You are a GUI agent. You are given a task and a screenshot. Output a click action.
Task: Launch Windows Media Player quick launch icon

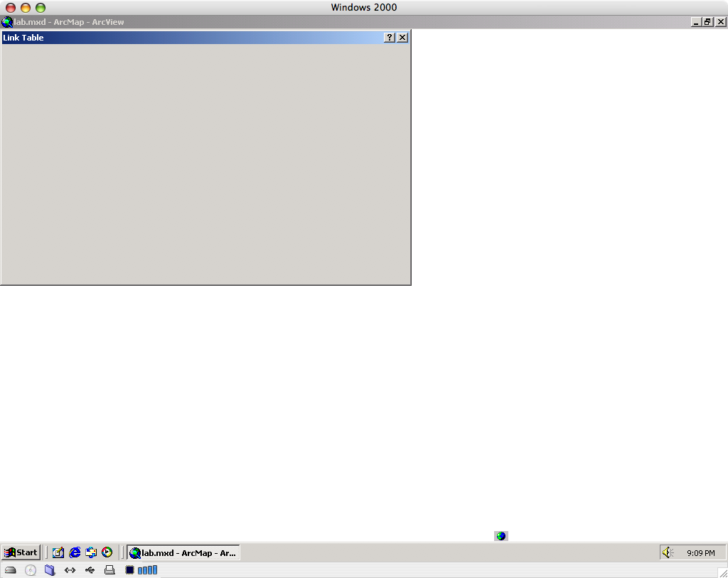click(107, 552)
